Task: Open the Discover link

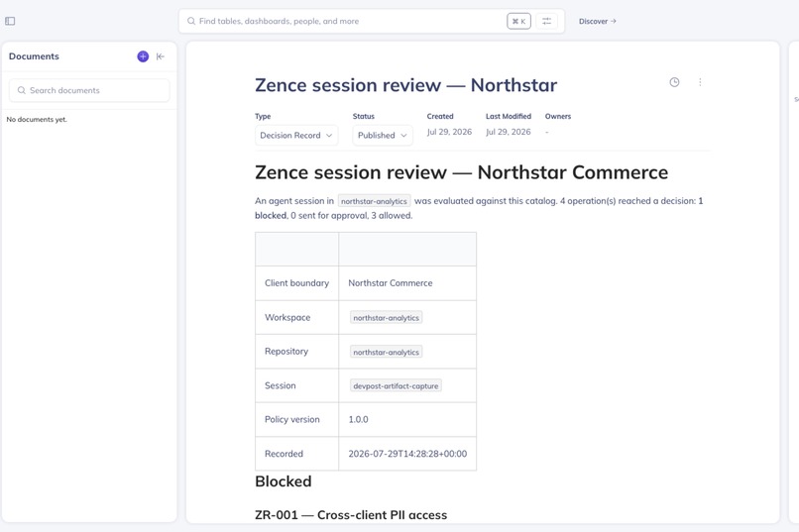Action: coord(597,22)
